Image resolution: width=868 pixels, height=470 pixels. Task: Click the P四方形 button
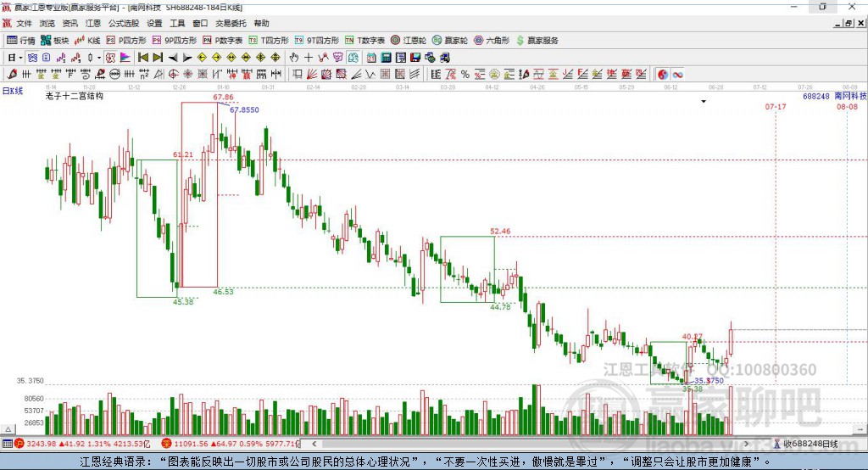(x=126, y=41)
